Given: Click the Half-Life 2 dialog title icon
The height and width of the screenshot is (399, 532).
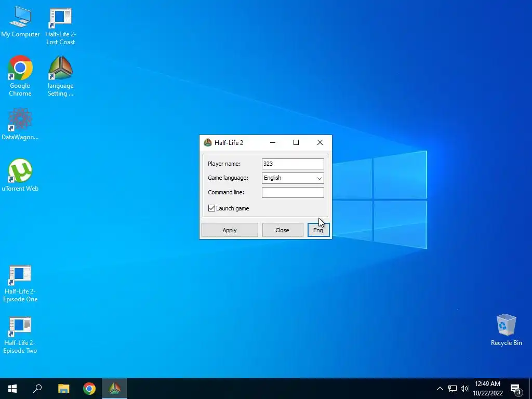Looking at the screenshot, I should (208, 142).
